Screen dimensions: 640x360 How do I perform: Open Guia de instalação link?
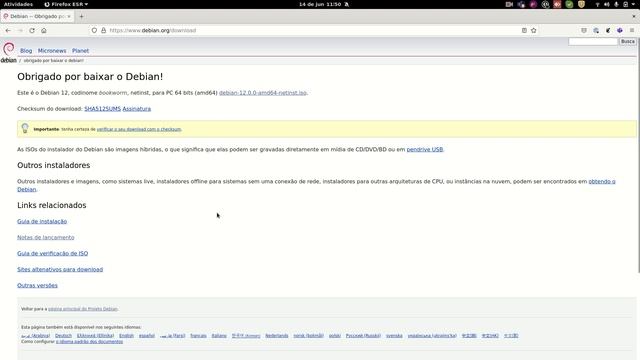42,222
